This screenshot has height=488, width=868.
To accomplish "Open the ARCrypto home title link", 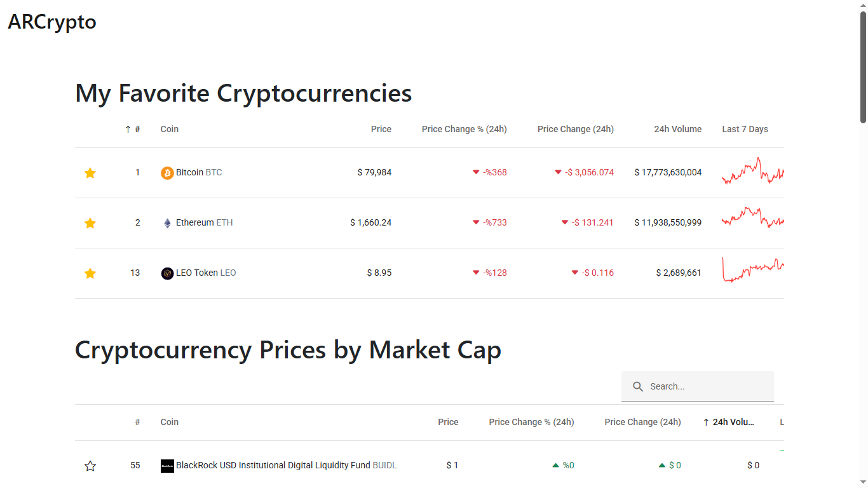I will pos(52,22).
